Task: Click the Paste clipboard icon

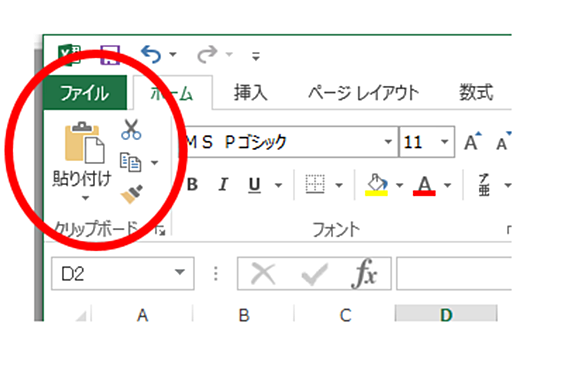Action: pyautogui.click(x=84, y=142)
